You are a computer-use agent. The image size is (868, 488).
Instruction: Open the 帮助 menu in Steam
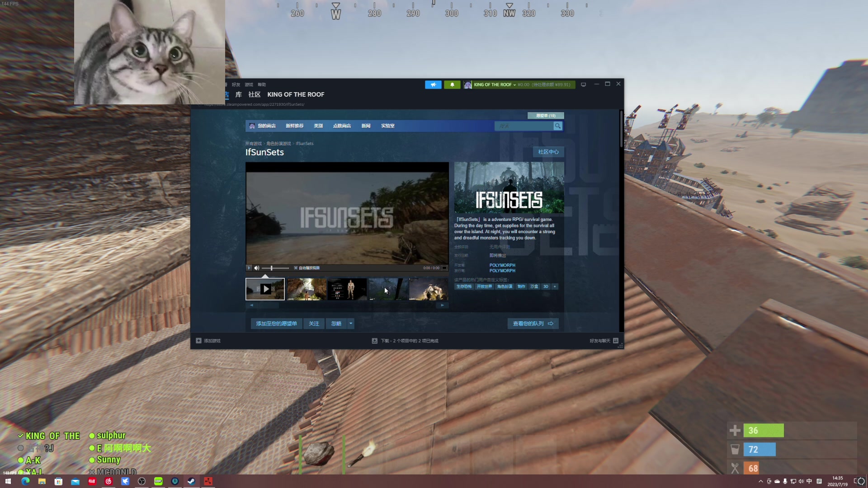262,84
